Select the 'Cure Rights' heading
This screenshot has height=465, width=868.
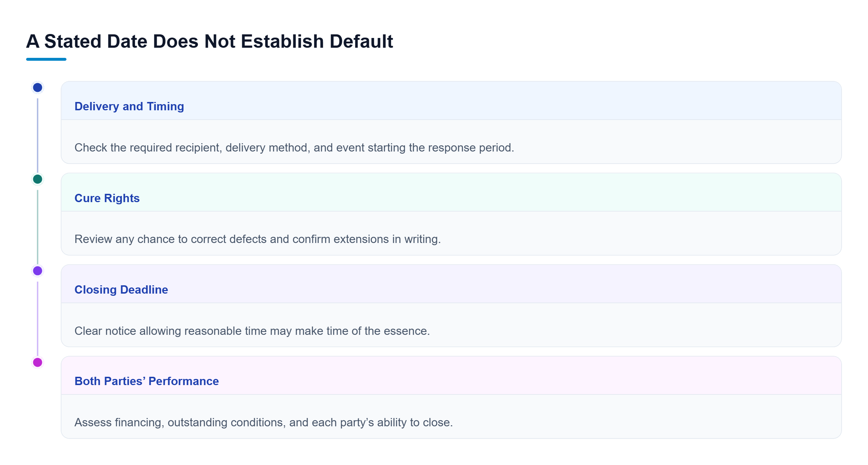(107, 198)
